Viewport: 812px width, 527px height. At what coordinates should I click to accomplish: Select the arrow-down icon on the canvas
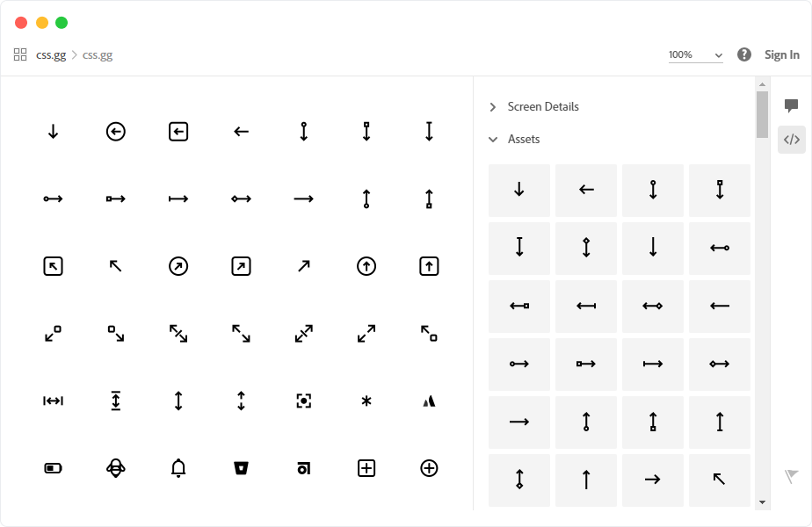coord(53,131)
